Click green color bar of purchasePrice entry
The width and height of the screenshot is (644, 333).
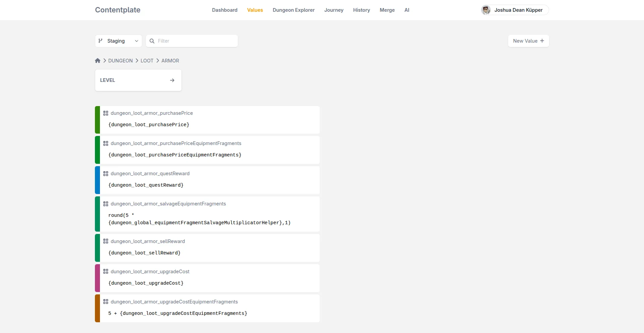[x=97, y=120]
